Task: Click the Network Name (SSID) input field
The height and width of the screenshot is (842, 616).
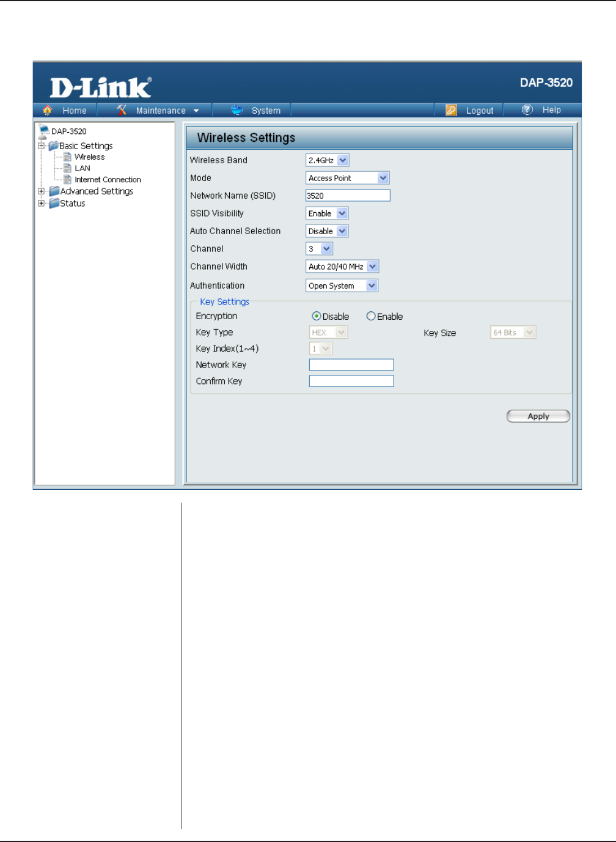Action: 348,196
